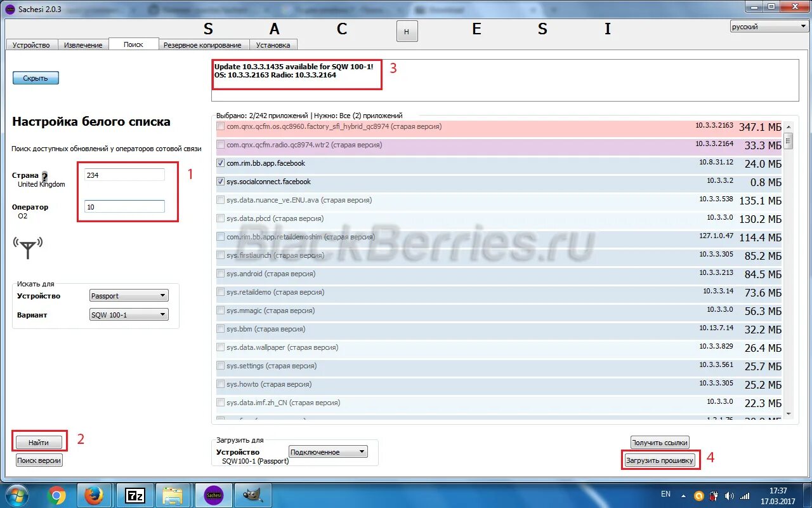The width and height of the screenshot is (812, 508).
Task: Click the Поиск версии button
Action: (x=39, y=460)
